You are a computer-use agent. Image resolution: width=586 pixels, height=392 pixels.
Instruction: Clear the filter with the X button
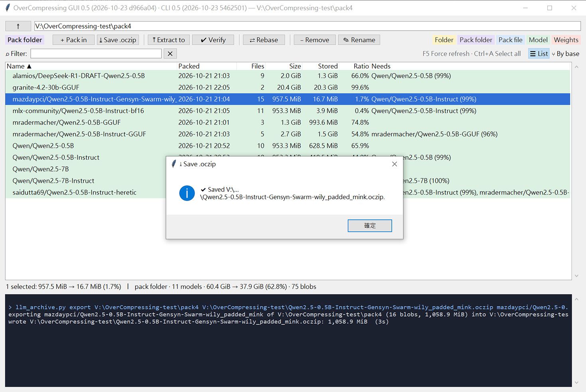(x=170, y=53)
